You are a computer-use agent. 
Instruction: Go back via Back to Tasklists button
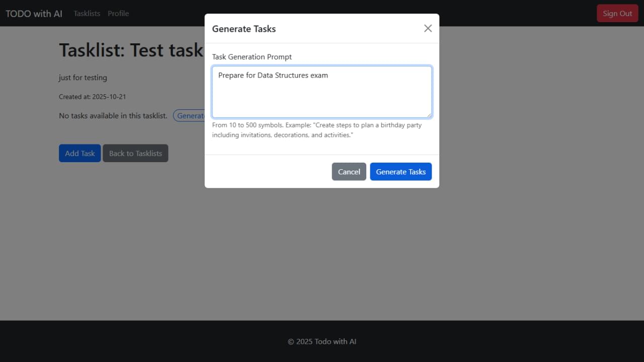(135, 154)
